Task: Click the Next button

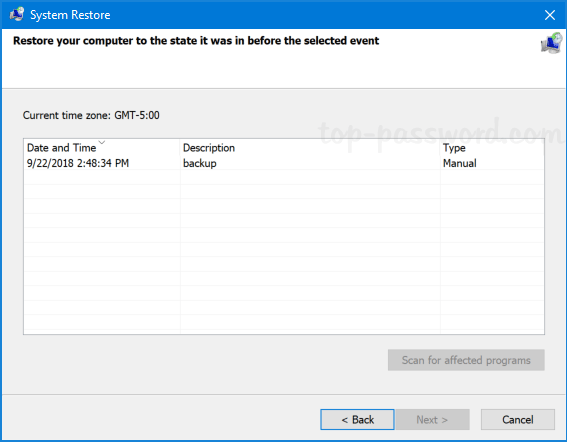Action: (x=432, y=420)
